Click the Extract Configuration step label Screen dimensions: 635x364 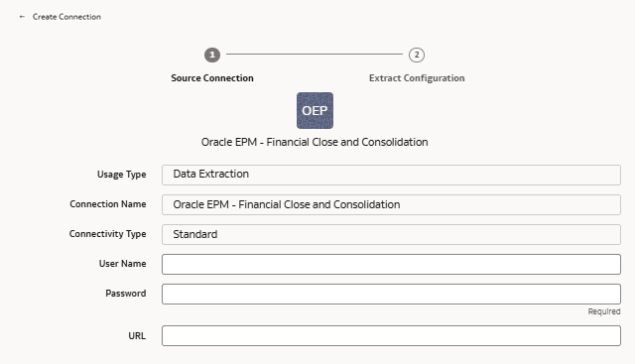[x=417, y=78]
